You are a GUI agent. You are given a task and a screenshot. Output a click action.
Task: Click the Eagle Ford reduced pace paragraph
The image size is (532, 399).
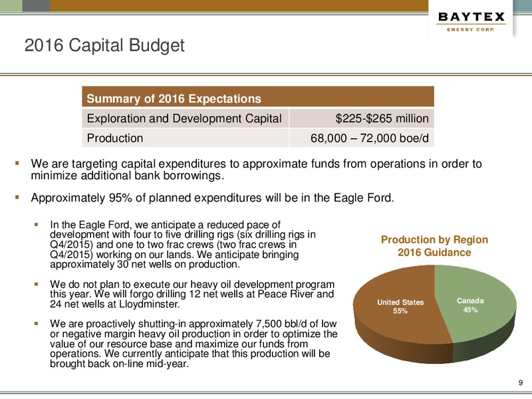182,245
